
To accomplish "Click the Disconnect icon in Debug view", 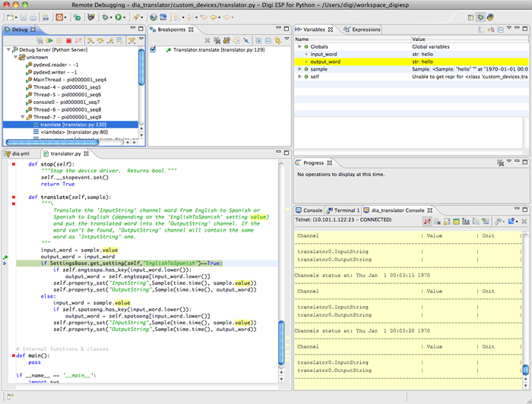I will coord(78,41).
